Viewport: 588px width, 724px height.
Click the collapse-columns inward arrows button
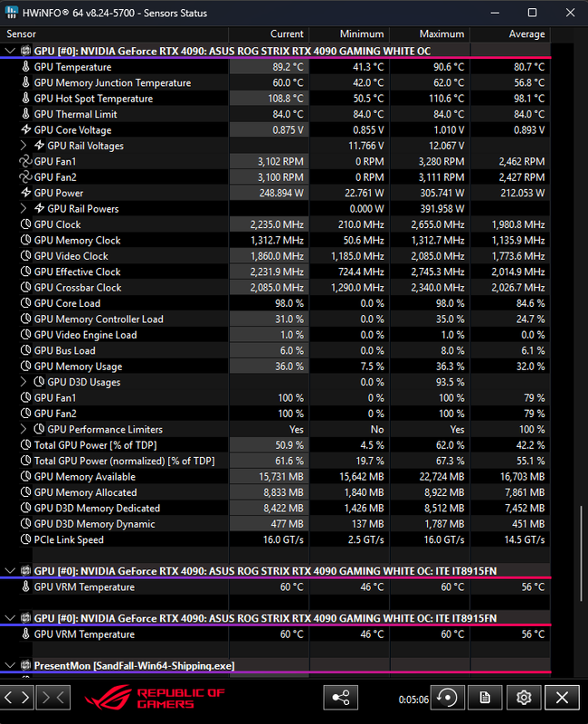click(x=53, y=697)
